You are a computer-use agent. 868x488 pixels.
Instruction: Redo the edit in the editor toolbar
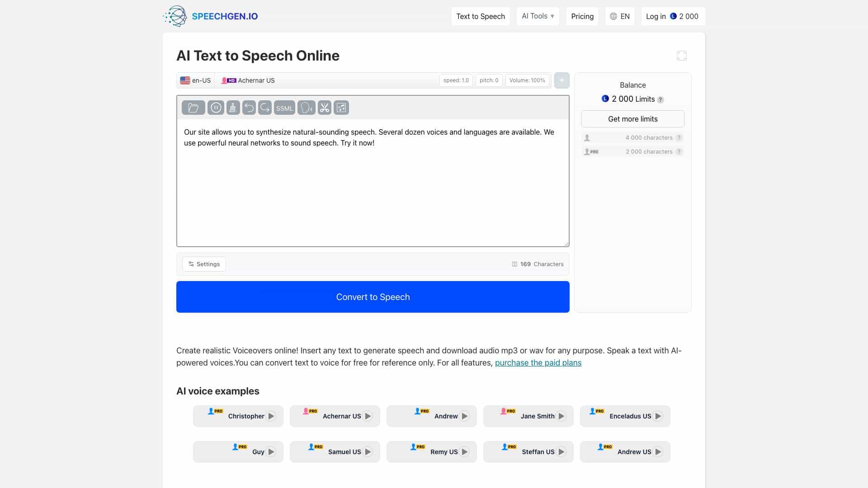tap(265, 108)
